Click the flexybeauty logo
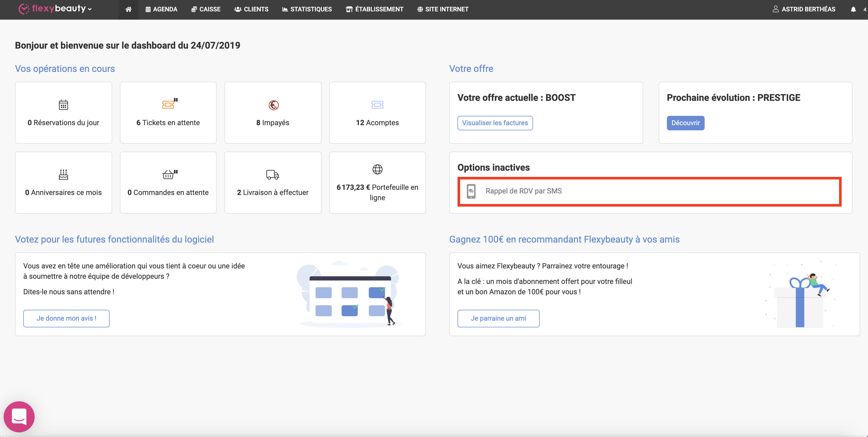Screen dimensions: 868x437 coord(52,9)
